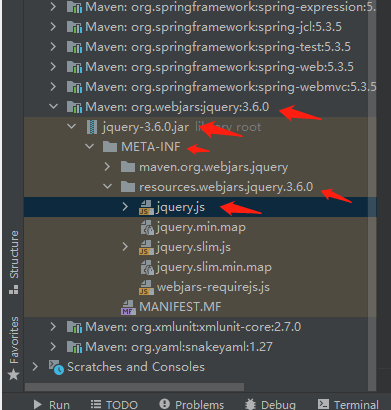Collapse the org.webjars:jquery:3.6.0 library node

tap(53, 107)
